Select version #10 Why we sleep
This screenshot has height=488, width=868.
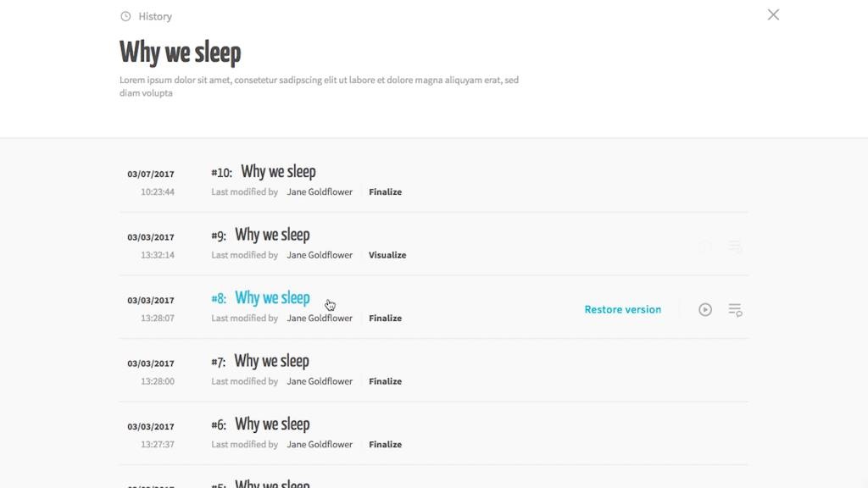pos(278,172)
